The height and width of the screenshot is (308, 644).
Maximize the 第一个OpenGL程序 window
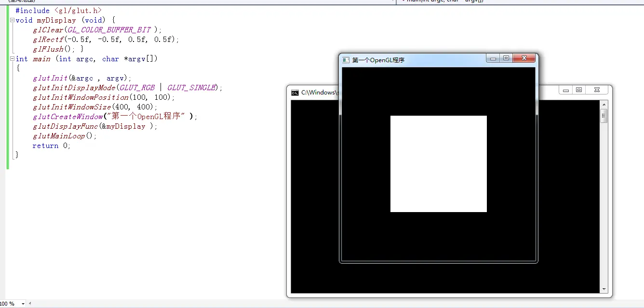coord(506,59)
